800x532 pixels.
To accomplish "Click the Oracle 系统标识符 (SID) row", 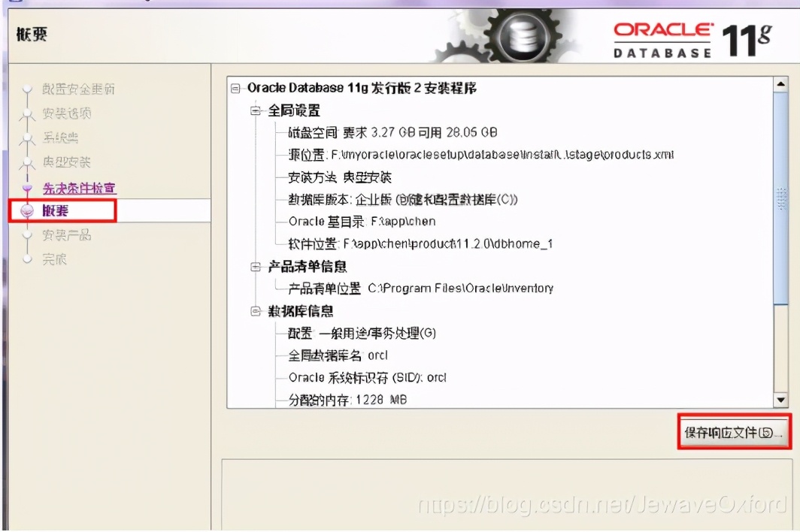I will pyautogui.click(x=368, y=377).
